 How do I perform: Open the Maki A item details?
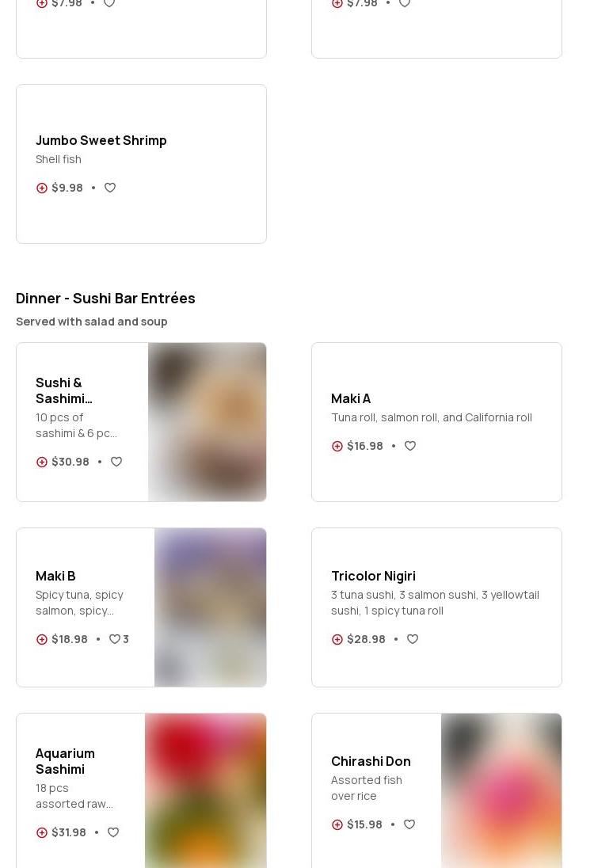tap(351, 398)
